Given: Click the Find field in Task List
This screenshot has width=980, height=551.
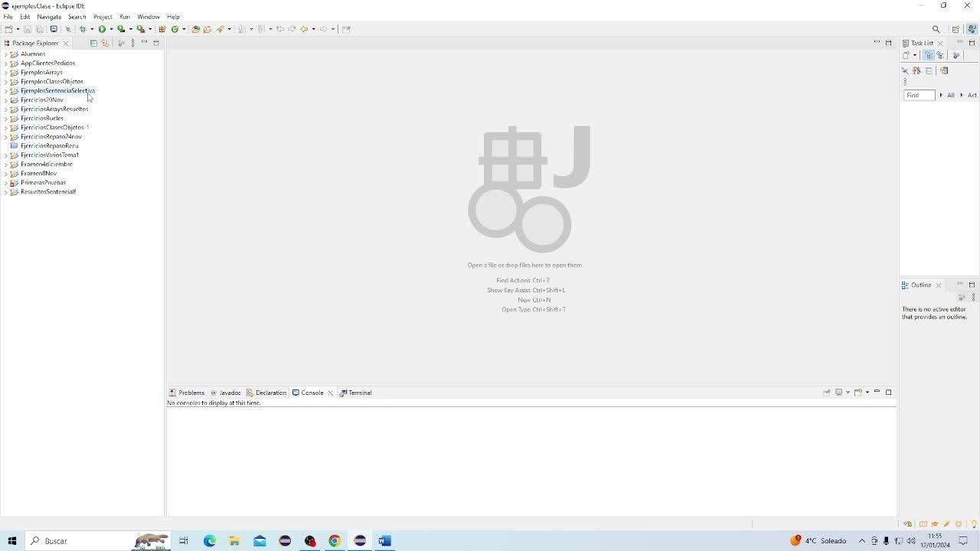Looking at the screenshot, I should coord(920,95).
